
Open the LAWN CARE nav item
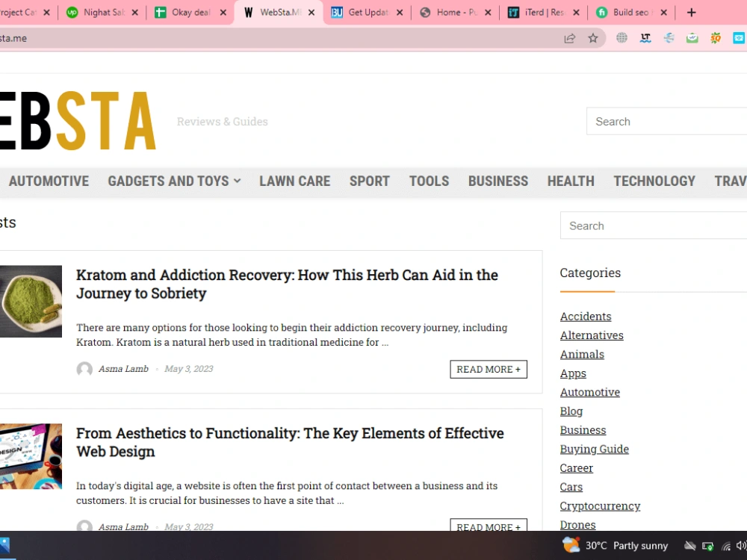(x=295, y=181)
